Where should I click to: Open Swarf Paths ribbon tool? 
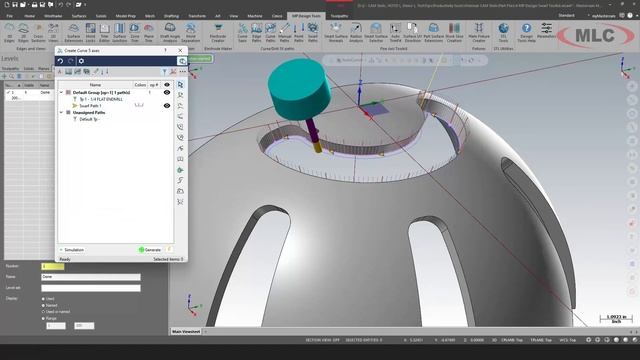(313, 33)
